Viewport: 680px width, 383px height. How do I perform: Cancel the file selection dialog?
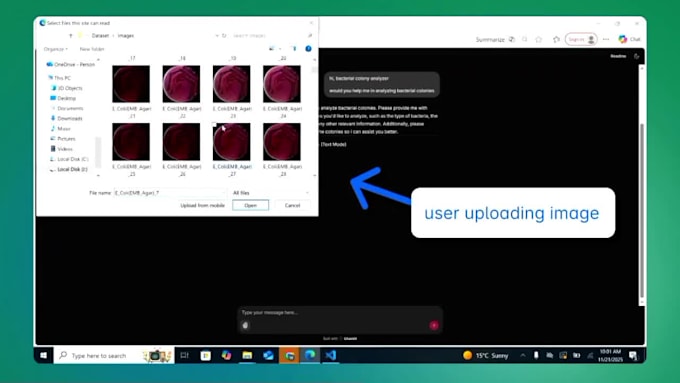[292, 205]
